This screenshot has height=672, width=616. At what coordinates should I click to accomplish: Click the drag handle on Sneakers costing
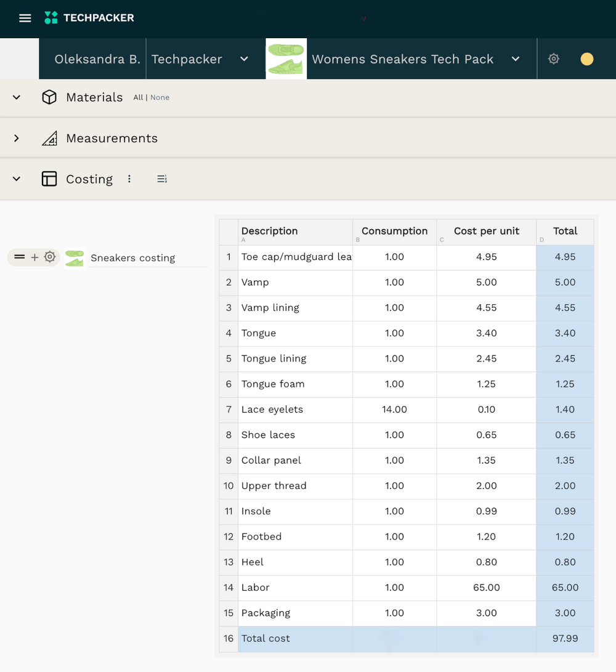[x=19, y=257]
